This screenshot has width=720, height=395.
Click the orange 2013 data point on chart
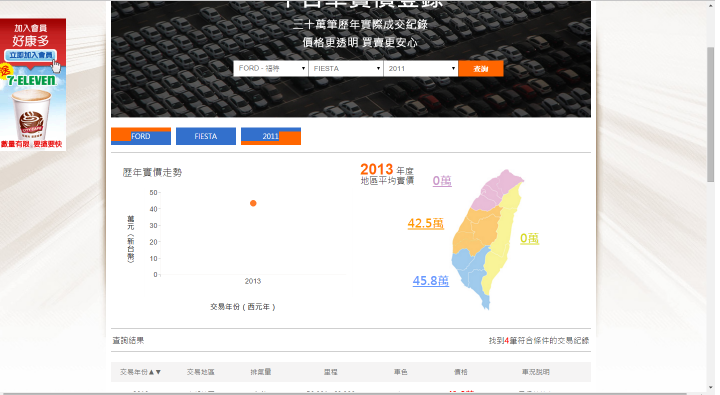click(x=253, y=203)
